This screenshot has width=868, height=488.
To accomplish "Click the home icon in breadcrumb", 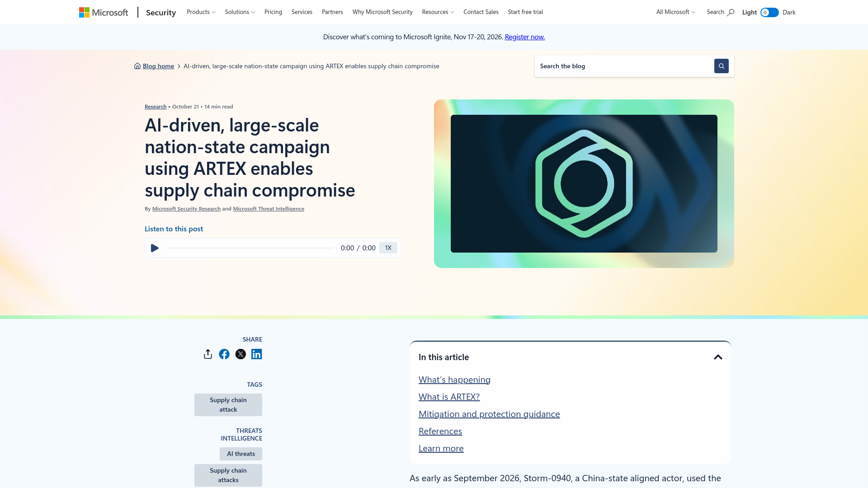I will [137, 66].
